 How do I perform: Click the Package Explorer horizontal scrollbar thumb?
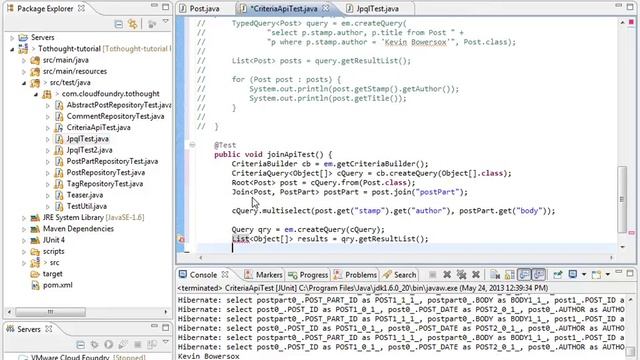coord(50,312)
